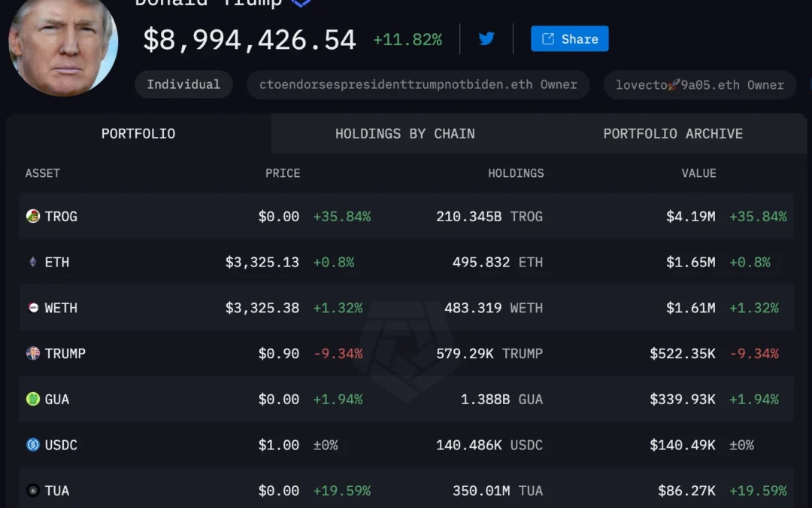Switch to the Holdings By Chain tab
The width and height of the screenshot is (812, 508).
click(404, 134)
